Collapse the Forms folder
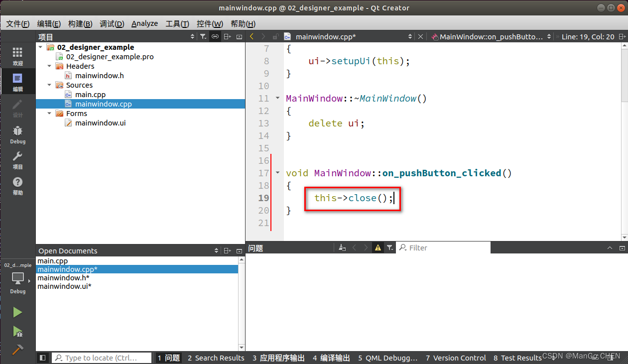 pos(49,114)
